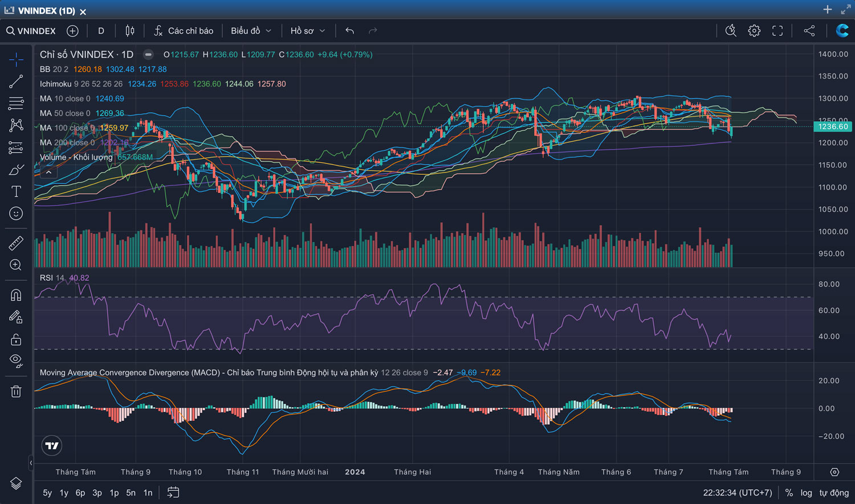Activate the magnet snap mode icon
Viewport: 855px width, 504px height.
16,294
